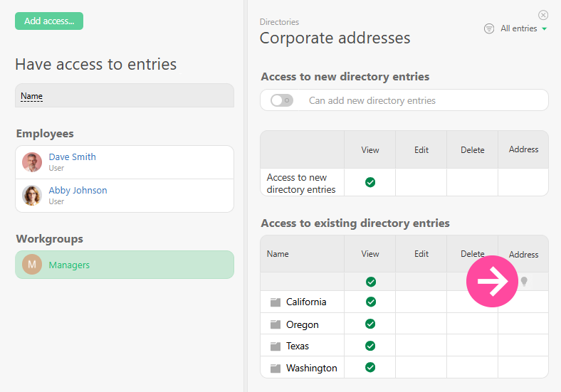Viewport: 561px width, 392px height.
Task: Click the Edit cell for Oregon
Action: pyautogui.click(x=421, y=324)
